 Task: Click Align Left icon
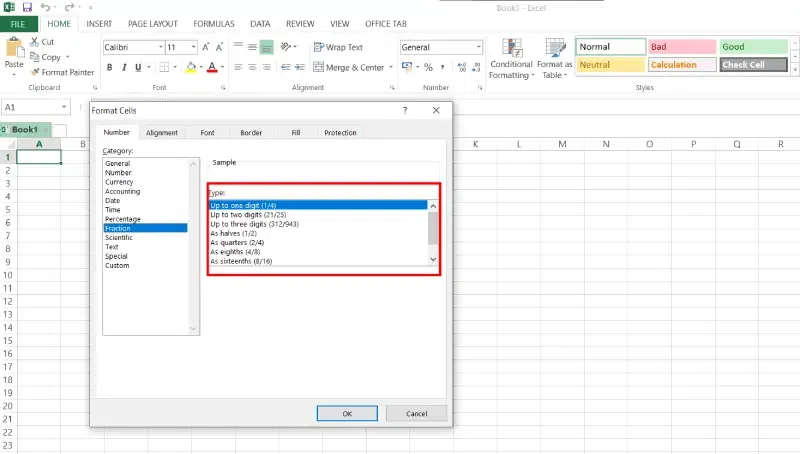(x=238, y=67)
